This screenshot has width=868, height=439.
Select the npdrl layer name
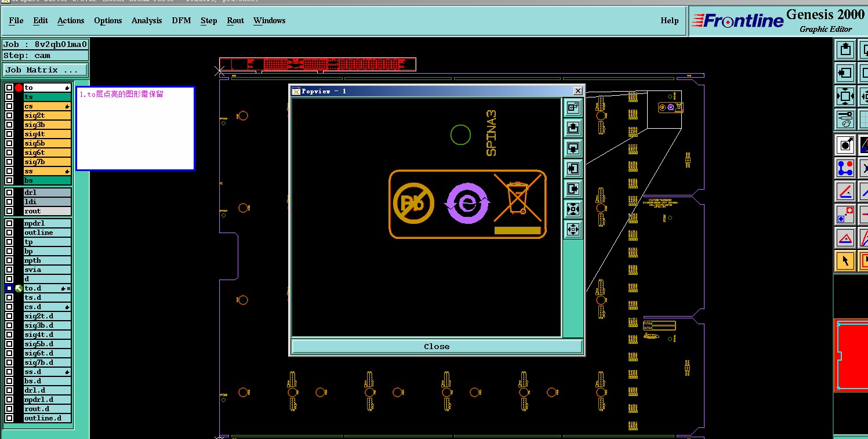pyautogui.click(x=47, y=223)
